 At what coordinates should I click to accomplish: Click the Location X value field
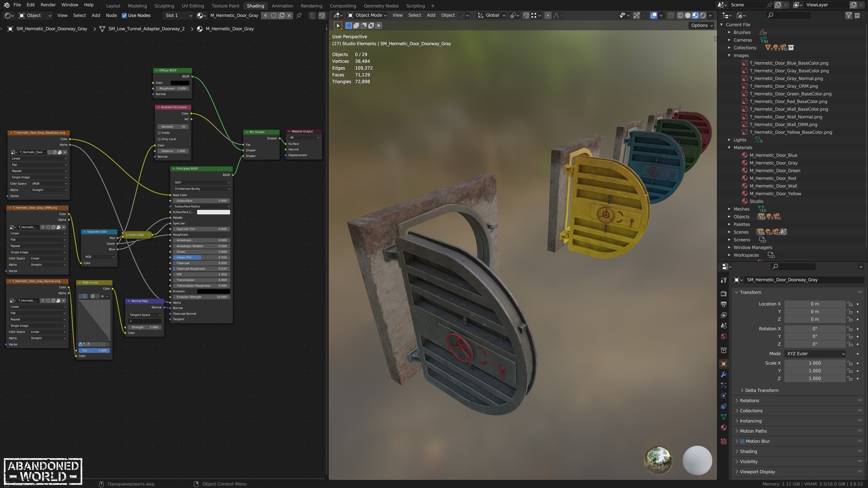(x=814, y=304)
